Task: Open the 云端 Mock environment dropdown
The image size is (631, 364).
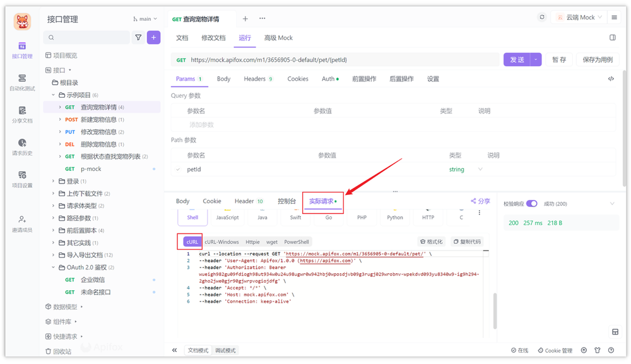Action: pos(579,17)
